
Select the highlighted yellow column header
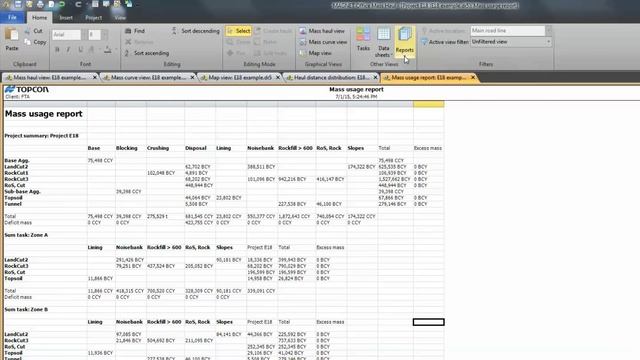pyautogui.click(x=429, y=104)
